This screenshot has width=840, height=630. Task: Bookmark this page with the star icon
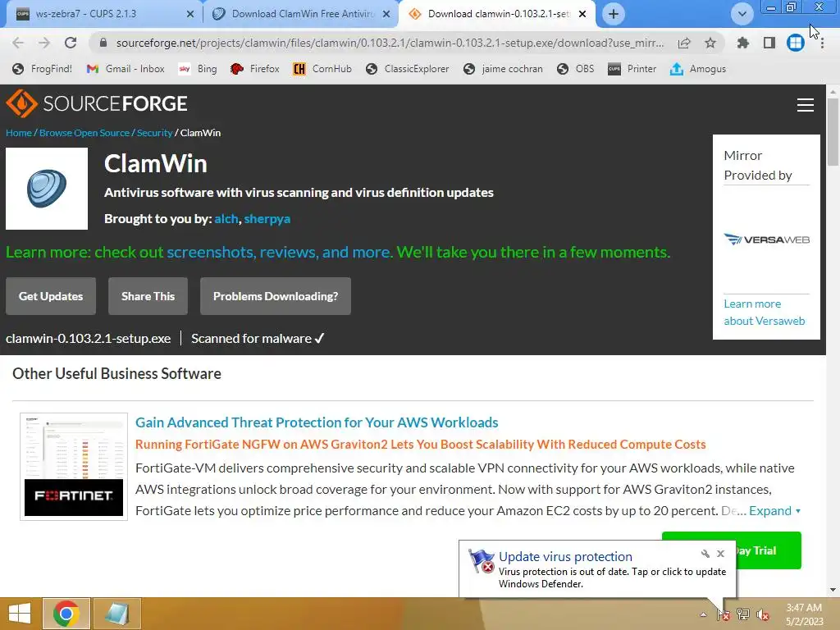pos(710,43)
